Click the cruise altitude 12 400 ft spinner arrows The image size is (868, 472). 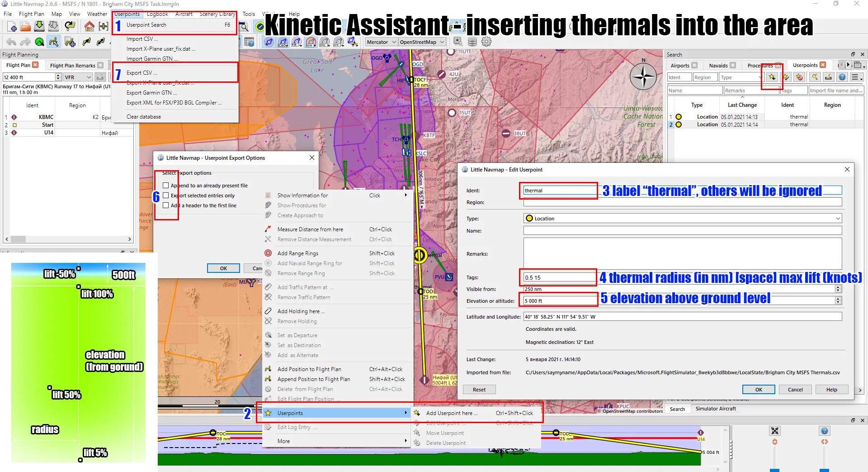point(58,77)
